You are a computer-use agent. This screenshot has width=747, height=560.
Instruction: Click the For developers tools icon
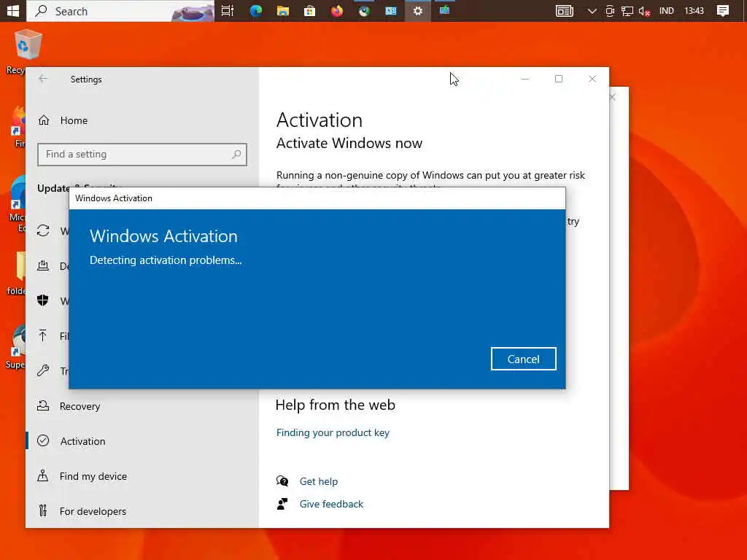43,510
